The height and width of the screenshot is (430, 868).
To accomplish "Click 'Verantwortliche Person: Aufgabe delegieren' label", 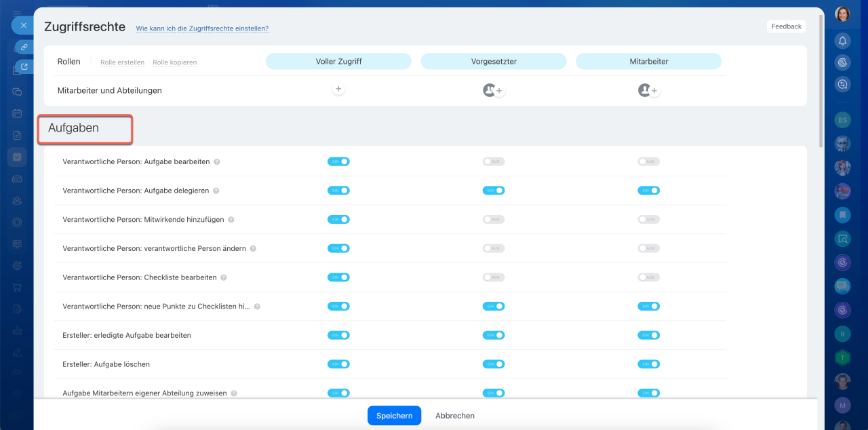I will [x=136, y=191].
